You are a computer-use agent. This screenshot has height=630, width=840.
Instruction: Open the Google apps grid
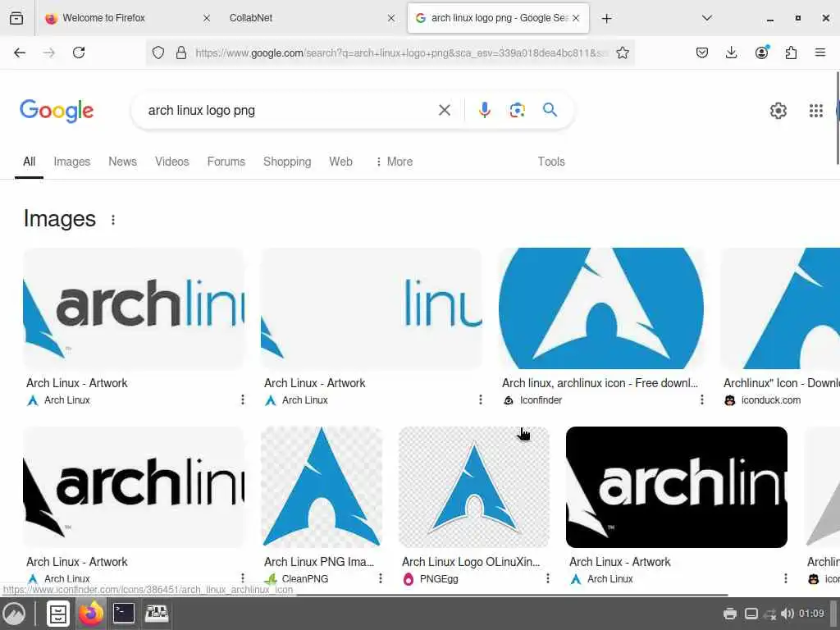[816, 111]
